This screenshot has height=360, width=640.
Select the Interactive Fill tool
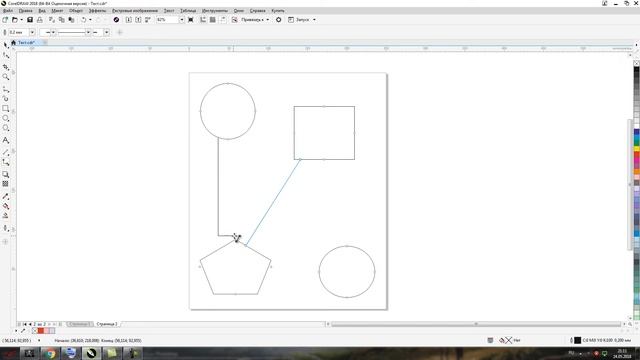[x=6, y=206]
